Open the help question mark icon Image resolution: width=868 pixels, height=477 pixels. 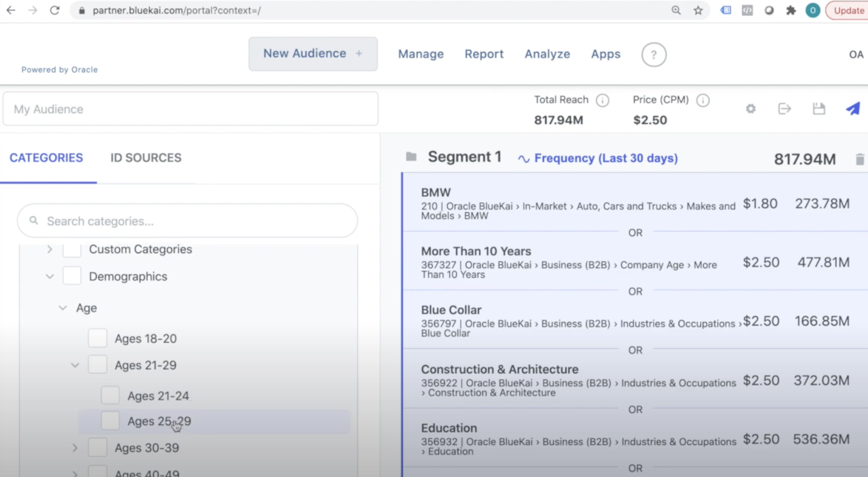[654, 54]
